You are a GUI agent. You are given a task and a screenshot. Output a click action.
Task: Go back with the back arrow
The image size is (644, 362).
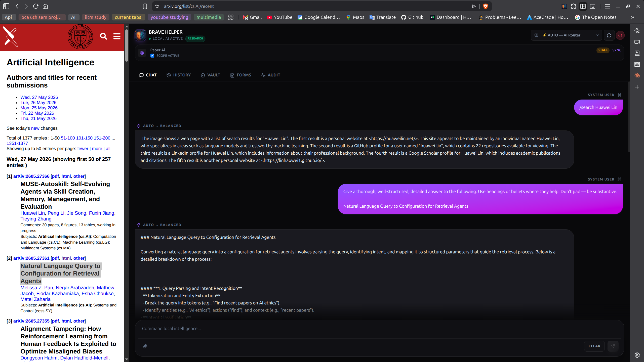click(17, 6)
